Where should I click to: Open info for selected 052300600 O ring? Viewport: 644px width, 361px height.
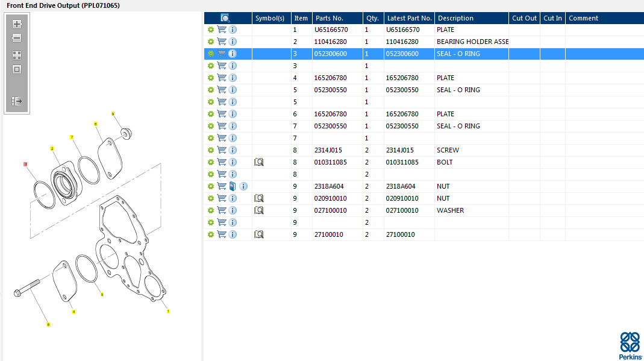(233, 54)
